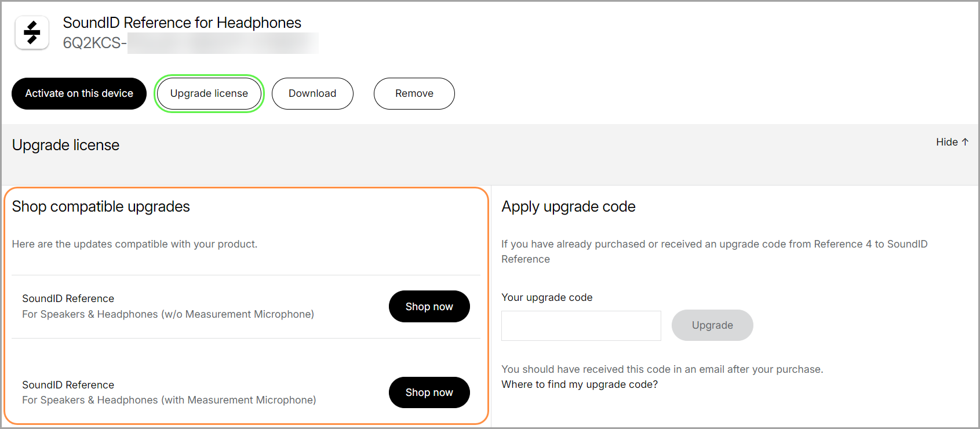Screen dimensions: 980x429
Task: Shop now for upgrade w/o Measurement Microphone
Action: pos(429,307)
